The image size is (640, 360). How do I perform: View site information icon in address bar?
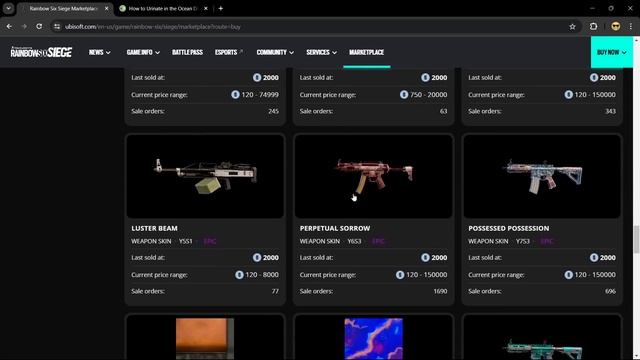click(x=57, y=27)
